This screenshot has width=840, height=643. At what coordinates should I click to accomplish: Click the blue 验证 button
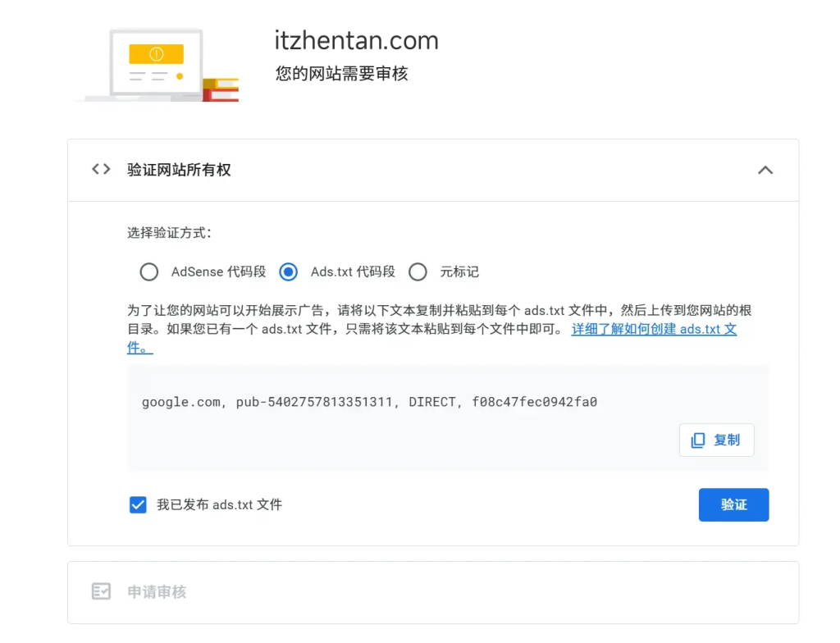click(733, 504)
